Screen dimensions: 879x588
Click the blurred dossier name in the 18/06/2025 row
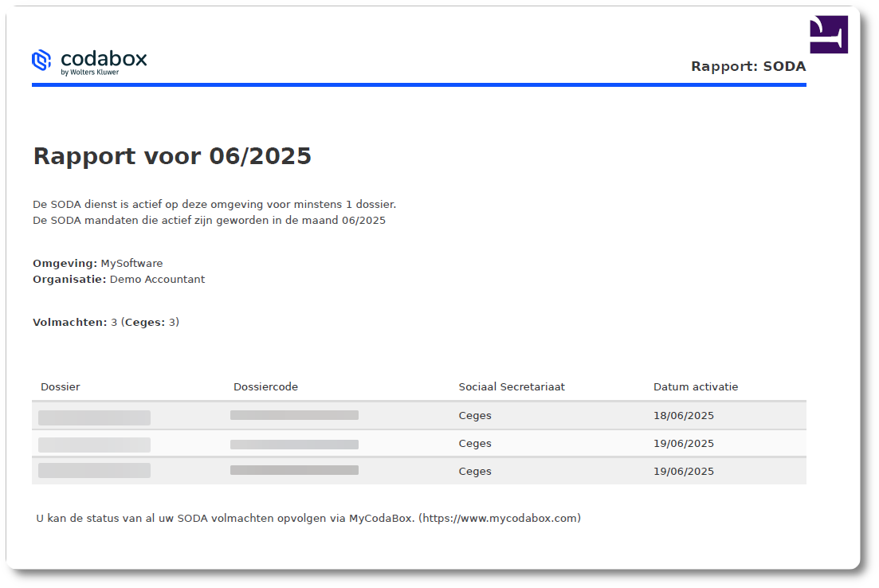pyautogui.click(x=94, y=417)
